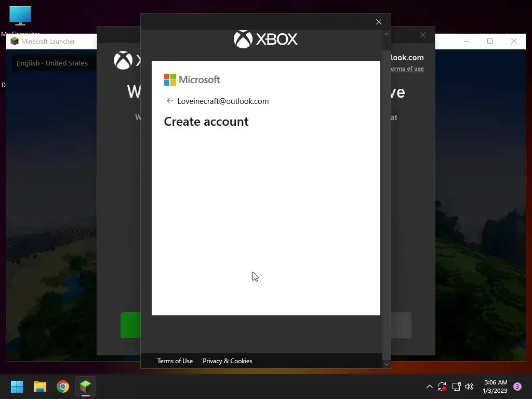Screen dimensions: 532x399
Task: Click the scroll-up arrow of the Xbox dialog
Action: tap(387, 34)
